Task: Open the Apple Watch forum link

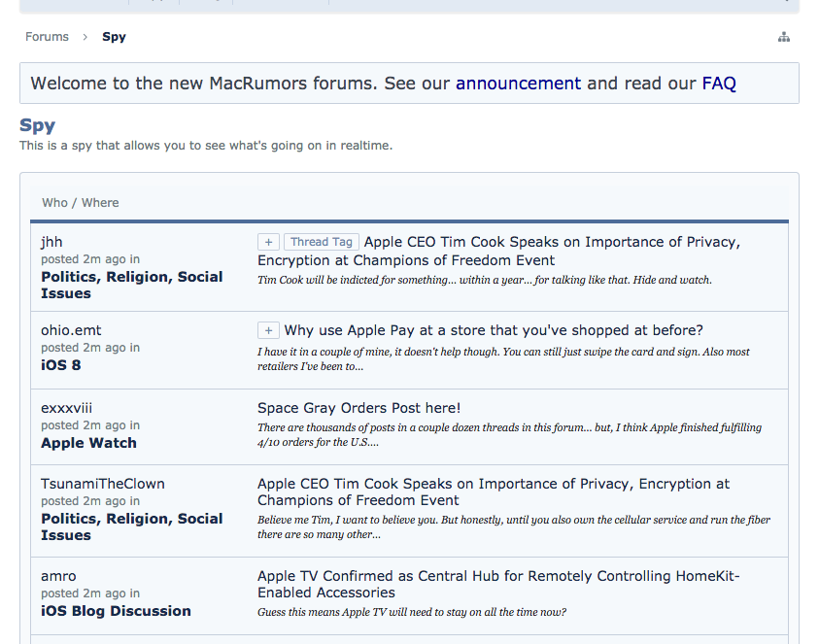Action: [x=88, y=443]
